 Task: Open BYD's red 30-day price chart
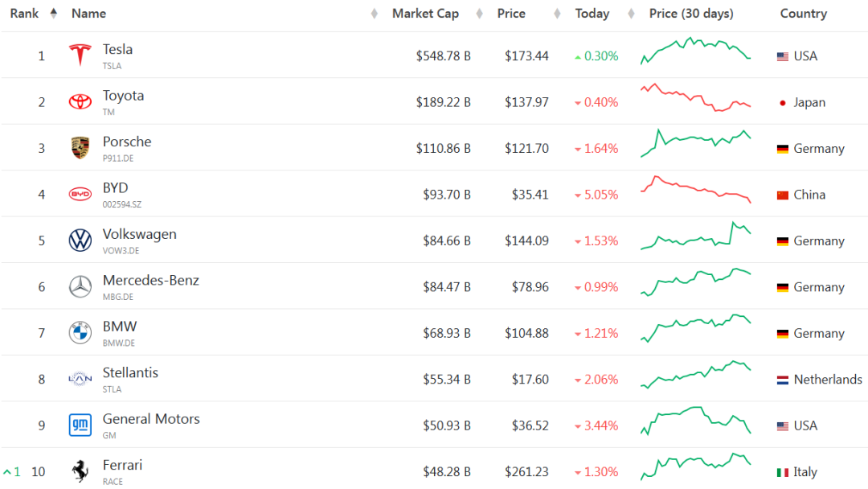696,190
